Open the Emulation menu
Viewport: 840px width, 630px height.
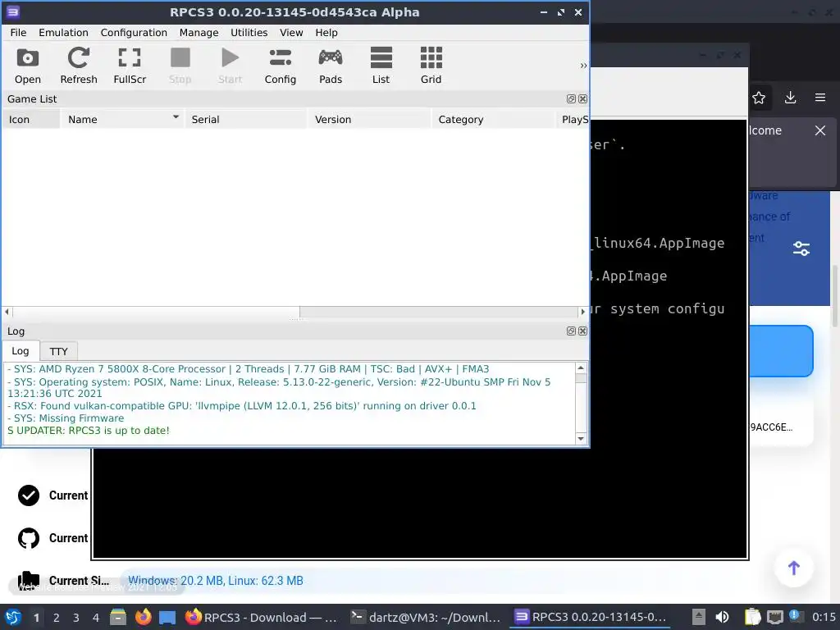tap(63, 33)
